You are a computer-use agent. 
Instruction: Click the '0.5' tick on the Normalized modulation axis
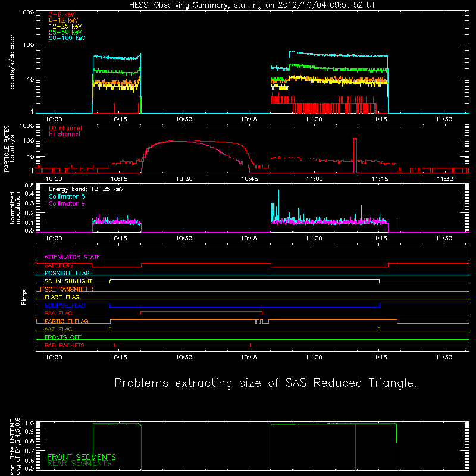pos(29,185)
